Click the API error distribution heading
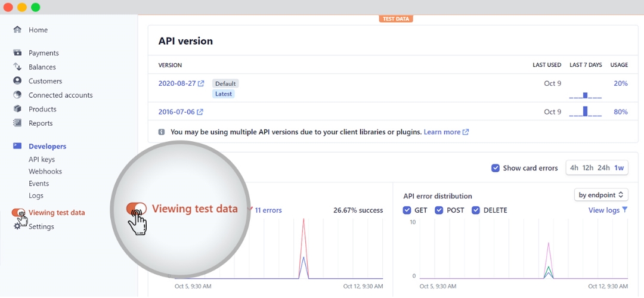This screenshot has width=644, height=298. [x=438, y=196]
